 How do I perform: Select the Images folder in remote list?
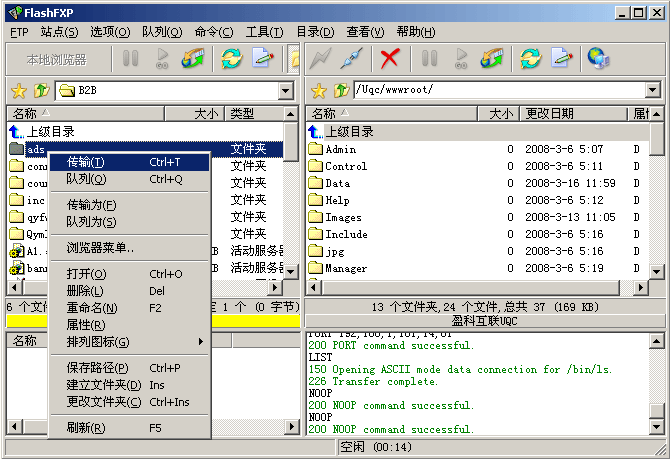pos(343,217)
